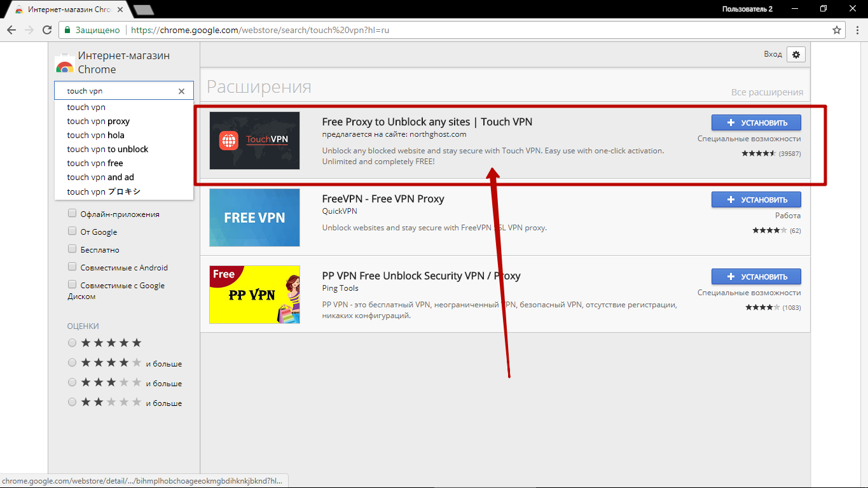Click the FREE VPN extension thumbnail
Viewport: 868px width, 488px height.
[x=254, y=218]
